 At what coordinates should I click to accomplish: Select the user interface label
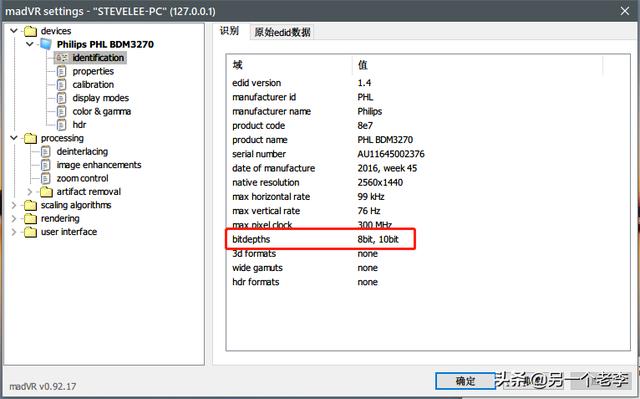pos(69,232)
